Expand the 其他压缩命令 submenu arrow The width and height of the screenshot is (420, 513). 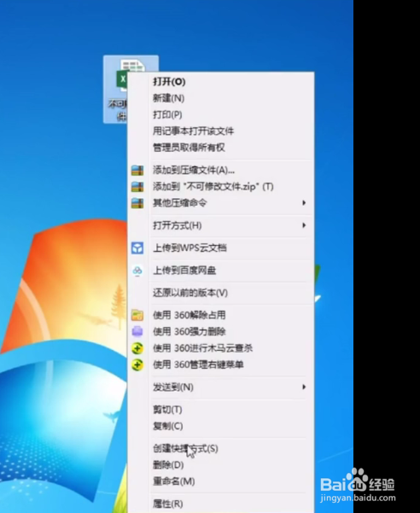point(304,203)
